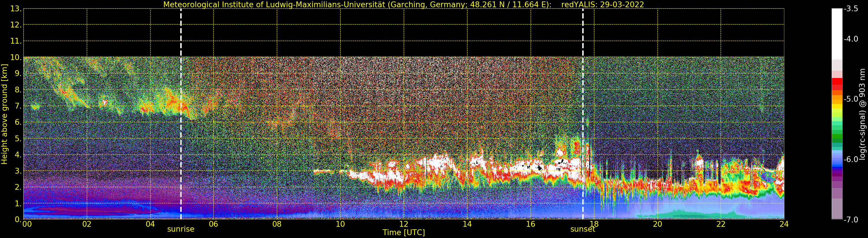Click the height axis tick '11.'

tap(16, 41)
